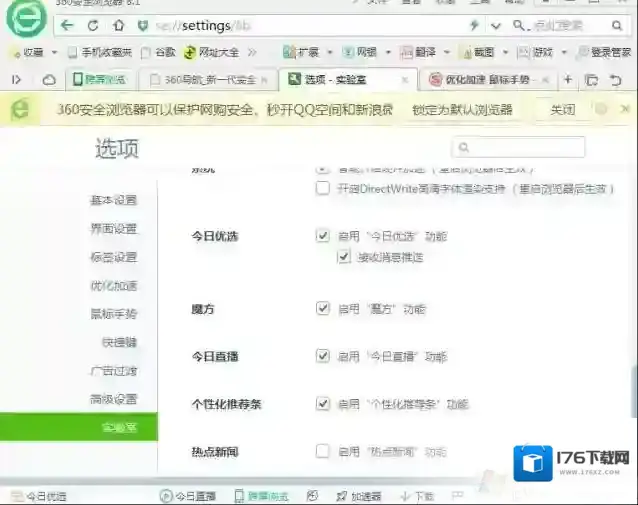This screenshot has height=505, width=638.
Task: Click the cloud icon in tab bar
Action: click(49, 80)
